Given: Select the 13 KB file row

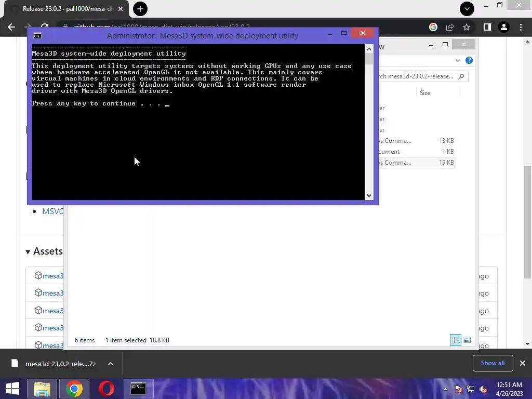Looking at the screenshot, I should pyautogui.click(x=417, y=140).
